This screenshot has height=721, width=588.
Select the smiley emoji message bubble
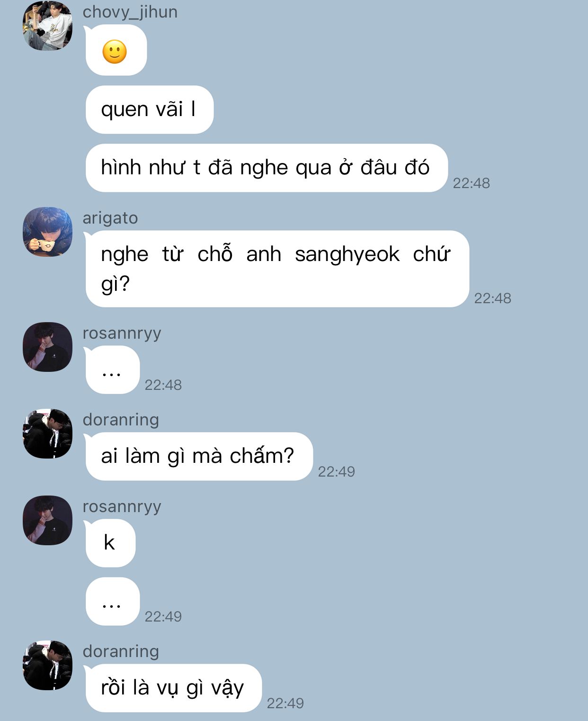point(116,50)
